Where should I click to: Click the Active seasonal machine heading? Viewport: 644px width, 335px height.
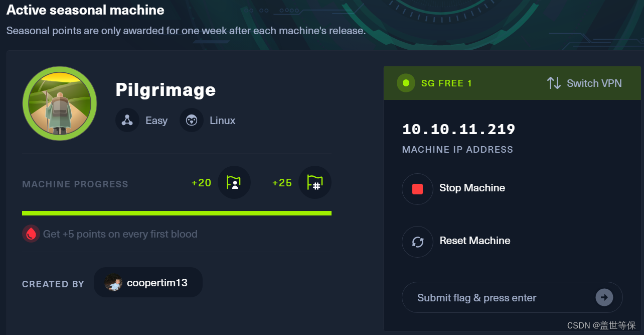(x=85, y=10)
